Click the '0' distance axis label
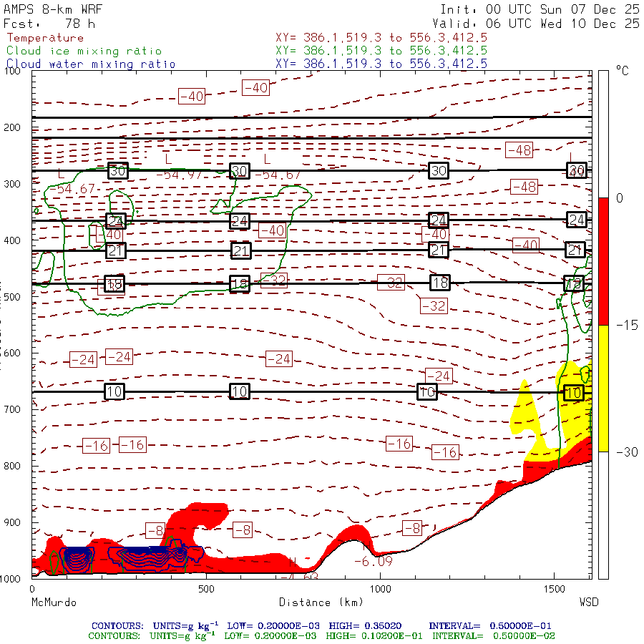 tap(32, 589)
